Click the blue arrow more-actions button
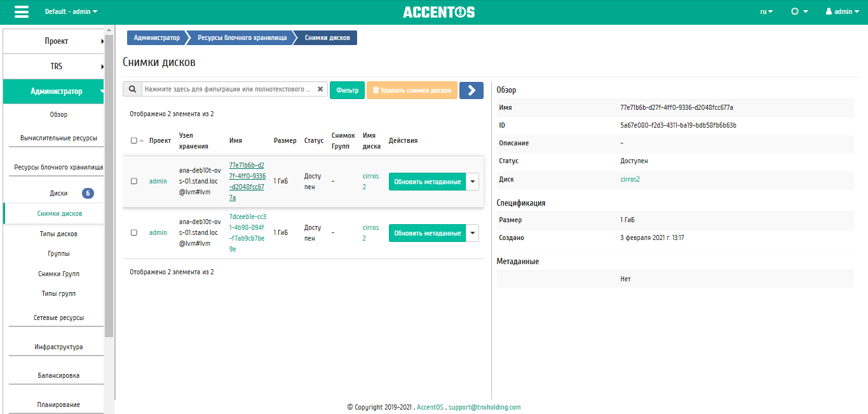The image size is (868, 414). (471, 90)
